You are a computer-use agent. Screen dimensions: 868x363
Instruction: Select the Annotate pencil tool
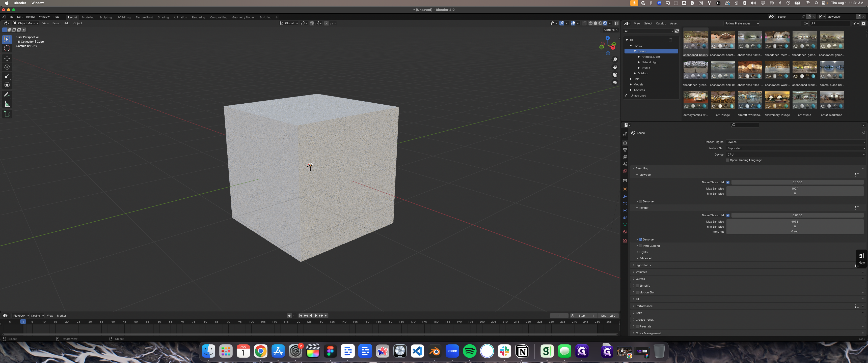tap(7, 95)
